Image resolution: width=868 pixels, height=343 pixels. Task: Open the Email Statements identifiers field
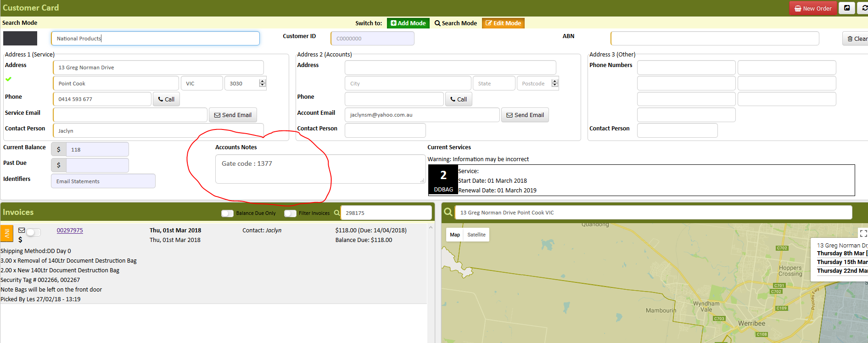103,181
